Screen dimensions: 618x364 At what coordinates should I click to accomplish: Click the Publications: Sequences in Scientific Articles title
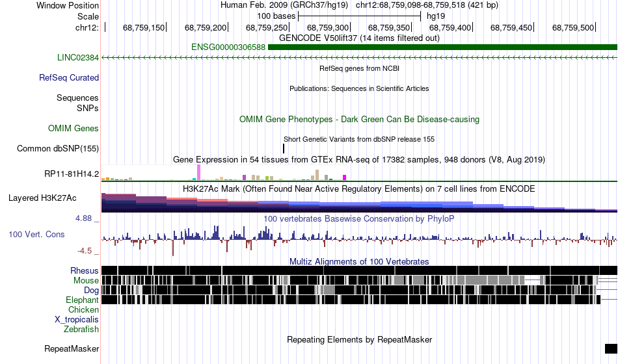(359, 88)
